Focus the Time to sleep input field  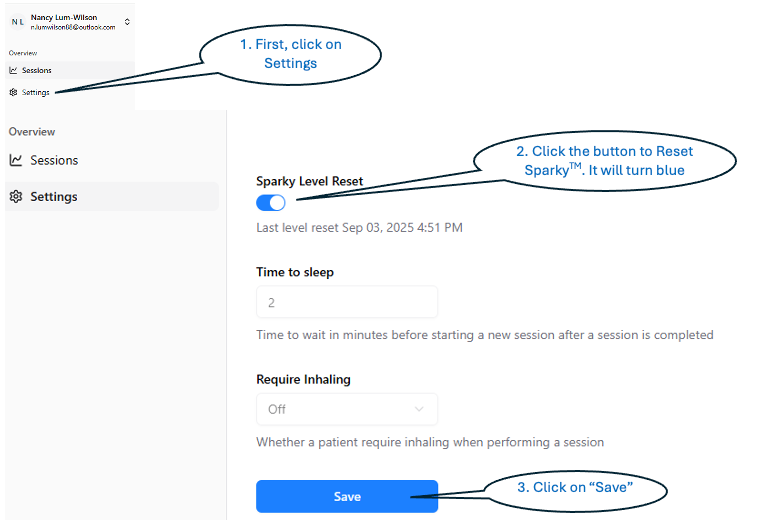pos(346,302)
